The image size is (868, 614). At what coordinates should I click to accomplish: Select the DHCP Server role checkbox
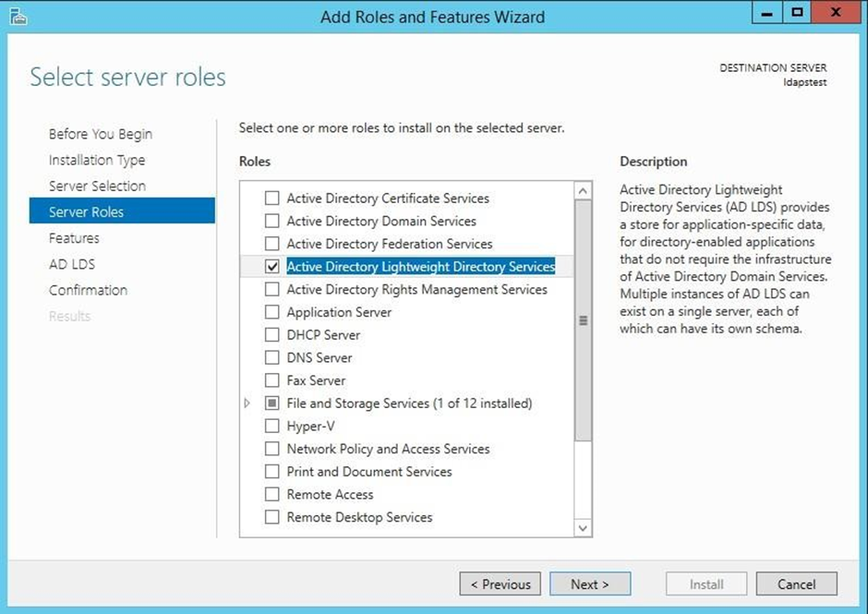[x=271, y=335]
